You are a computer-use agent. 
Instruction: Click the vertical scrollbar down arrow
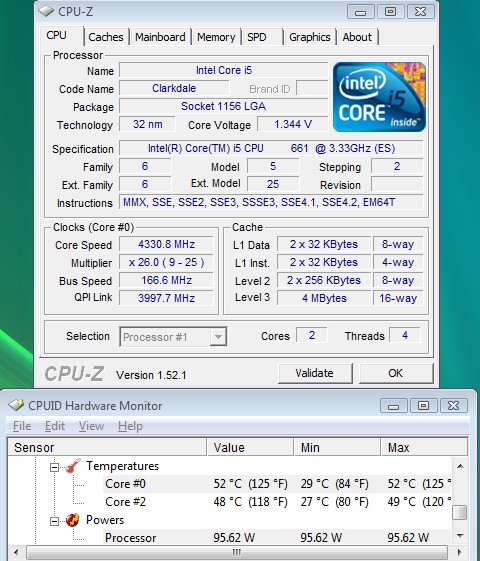[x=460, y=536]
